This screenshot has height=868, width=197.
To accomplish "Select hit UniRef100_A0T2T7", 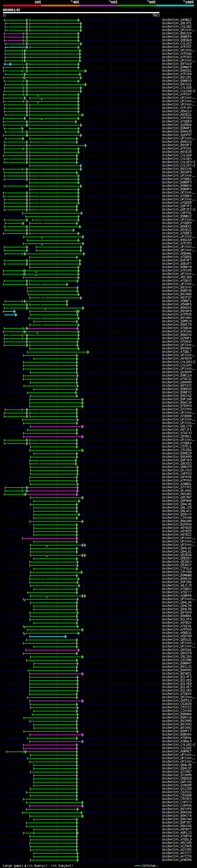I will 177,853.
